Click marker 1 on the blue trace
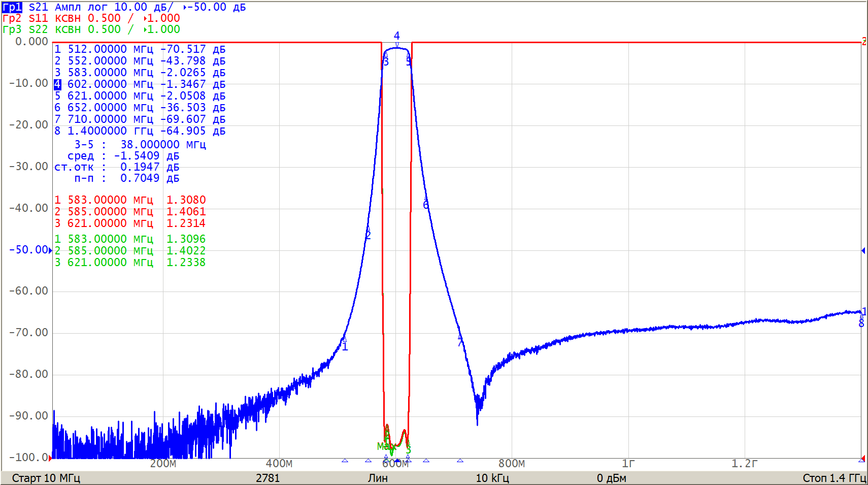This screenshot has width=868, height=485. pos(345,347)
